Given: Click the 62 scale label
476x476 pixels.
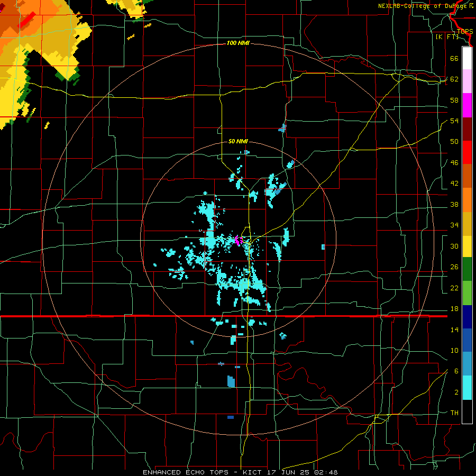Looking at the screenshot, I should 454,79.
